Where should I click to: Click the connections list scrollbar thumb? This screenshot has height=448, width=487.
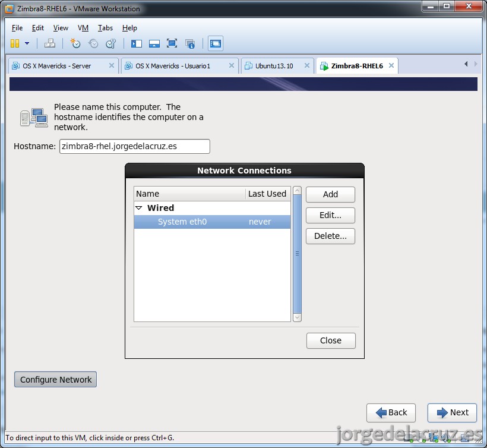297,254
